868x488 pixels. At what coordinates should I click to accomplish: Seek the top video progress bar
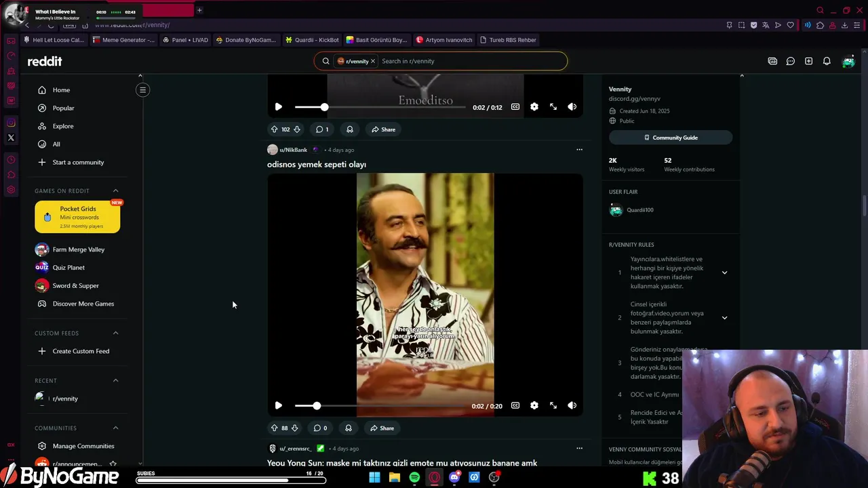tap(380, 106)
